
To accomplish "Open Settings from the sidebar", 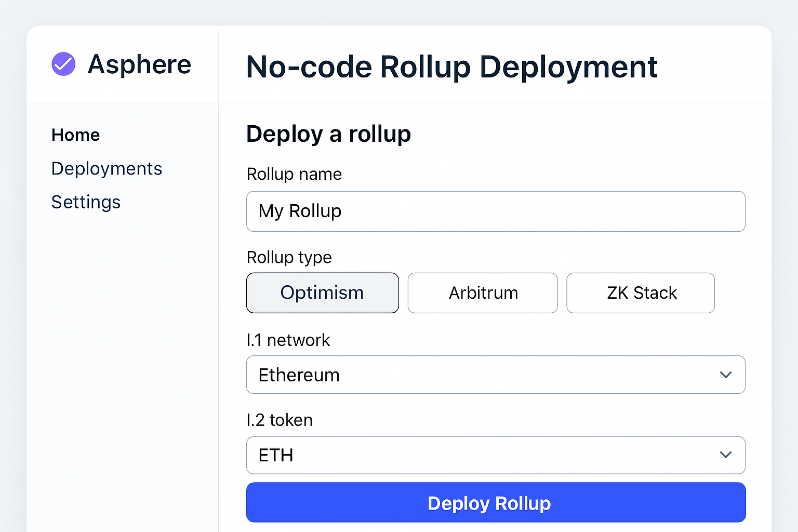I will click(x=86, y=202).
